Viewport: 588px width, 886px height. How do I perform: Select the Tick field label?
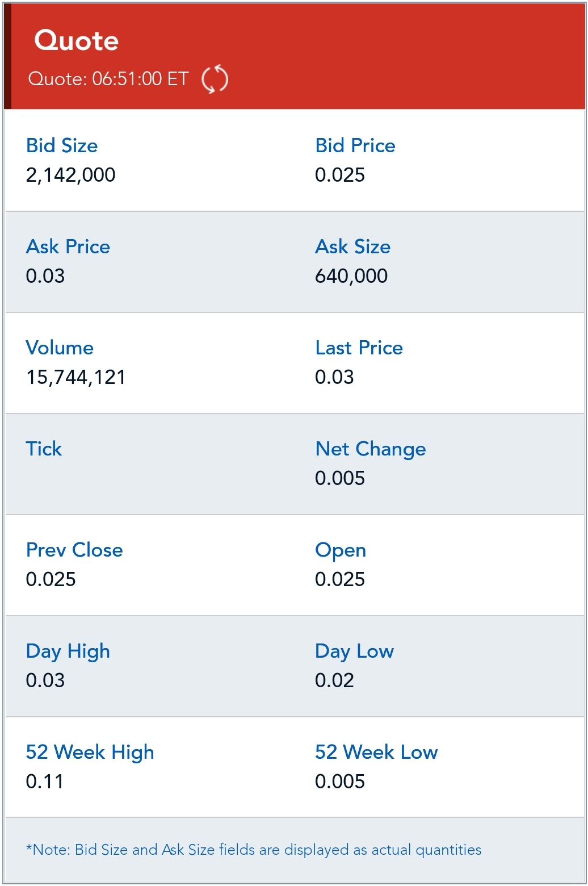coord(44,449)
